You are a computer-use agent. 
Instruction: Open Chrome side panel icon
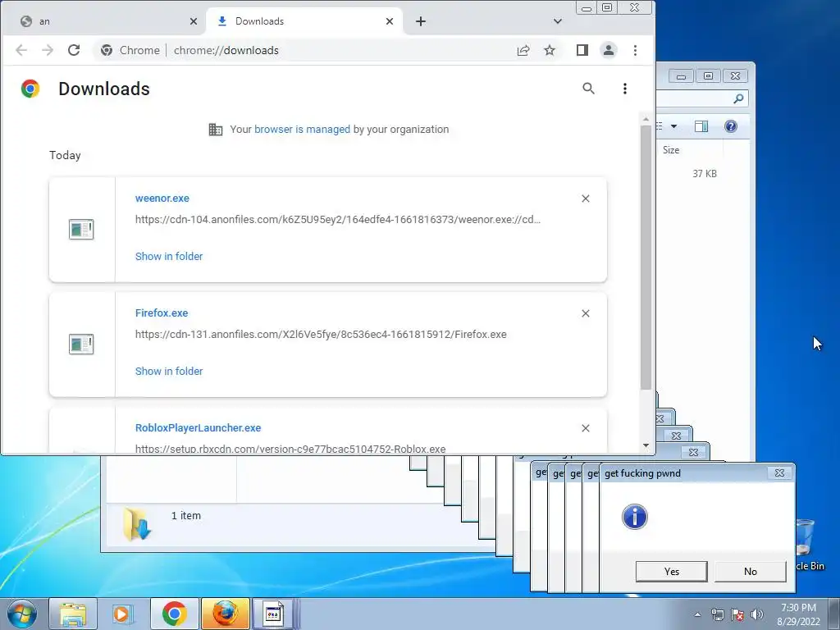point(582,50)
